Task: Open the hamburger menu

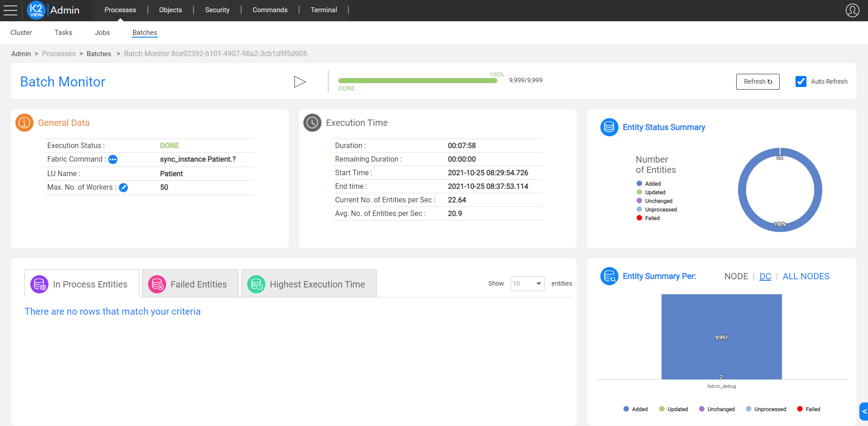Action: click(10, 10)
